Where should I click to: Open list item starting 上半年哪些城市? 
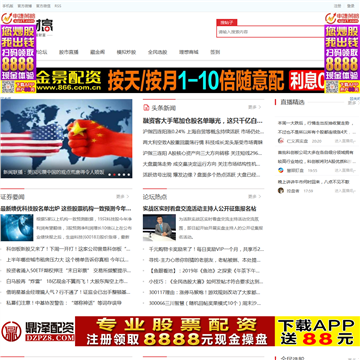point(68,260)
